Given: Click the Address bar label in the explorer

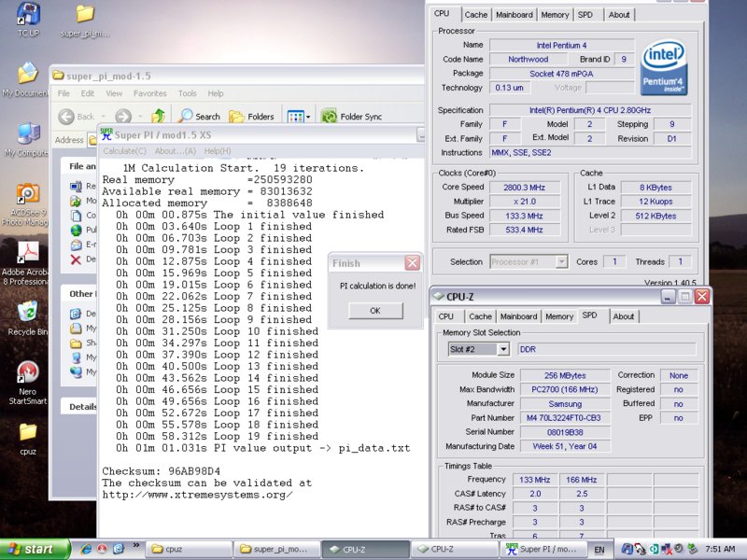Looking at the screenshot, I should (69, 140).
